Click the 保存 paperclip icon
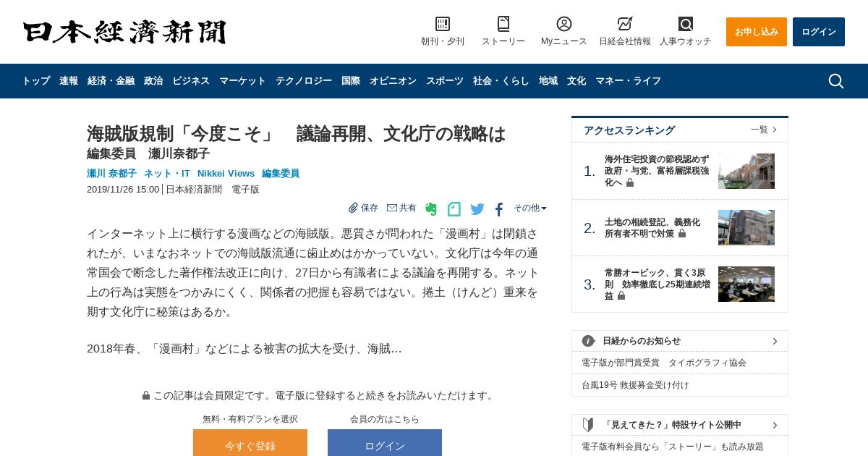Viewport: 868px width, 456px height. coord(353,208)
